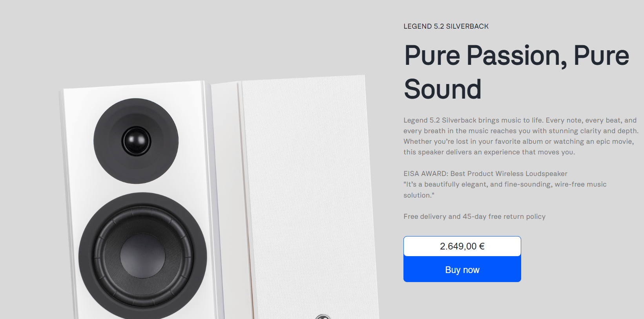This screenshot has height=319, width=644.
Task: Click the EISA AWARD Best Product line
Action: pyautogui.click(x=485, y=174)
